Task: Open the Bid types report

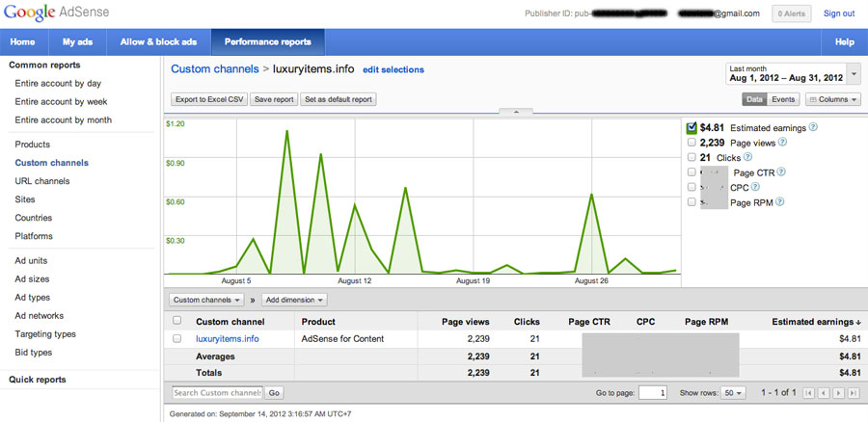Action: pos(33,353)
